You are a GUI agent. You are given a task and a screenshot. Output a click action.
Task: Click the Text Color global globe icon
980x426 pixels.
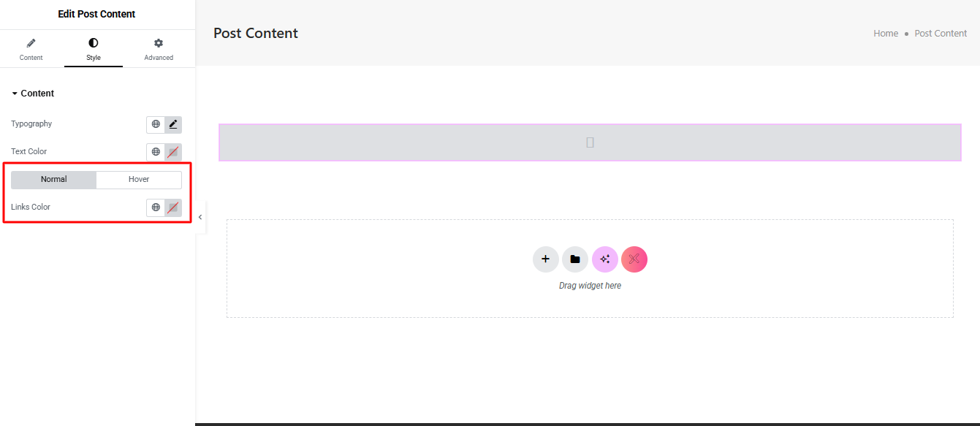pyautogui.click(x=156, y=152)
